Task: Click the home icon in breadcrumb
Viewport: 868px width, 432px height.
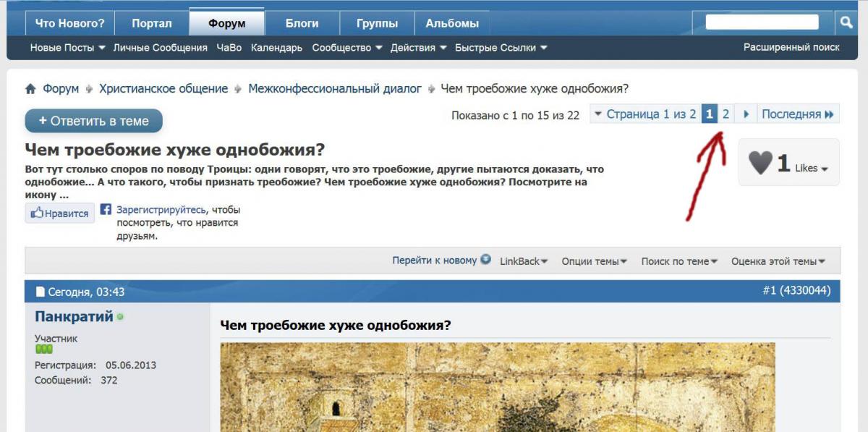Action: pos(30,89)
